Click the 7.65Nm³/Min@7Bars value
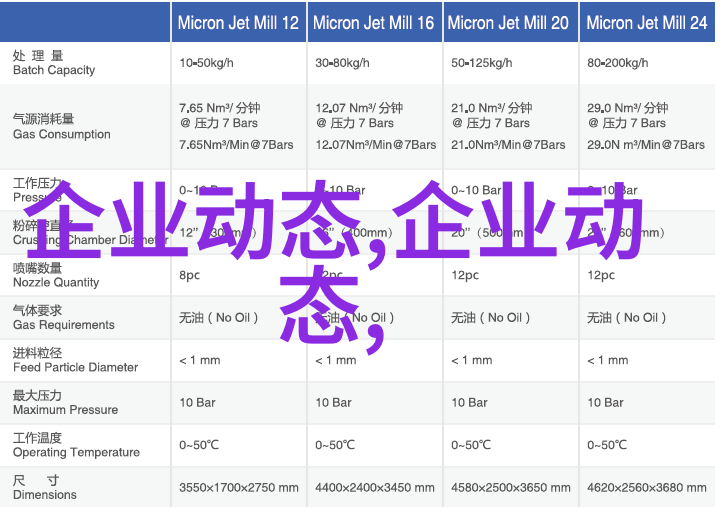 click(x=236, y=145)
